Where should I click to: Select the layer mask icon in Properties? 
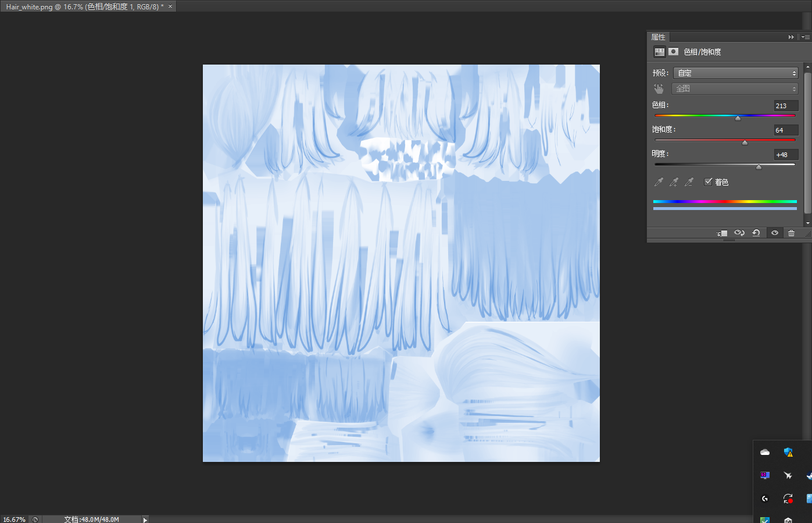[x=673, y=52]
